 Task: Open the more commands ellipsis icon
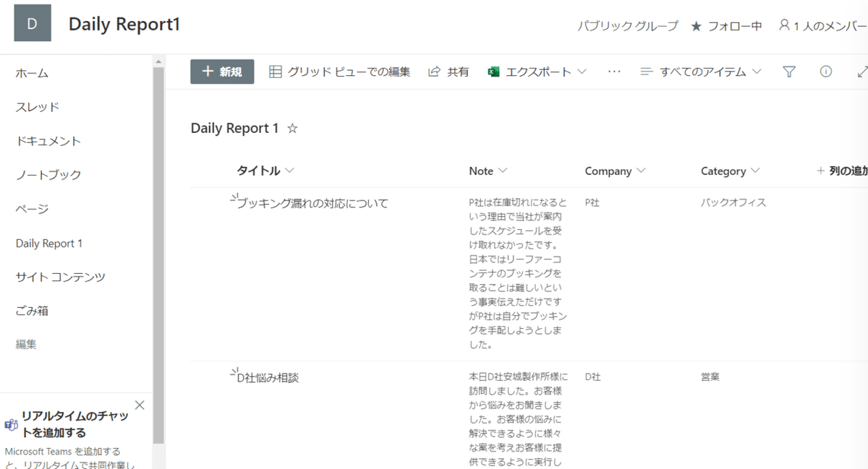[x=614, y=72]
